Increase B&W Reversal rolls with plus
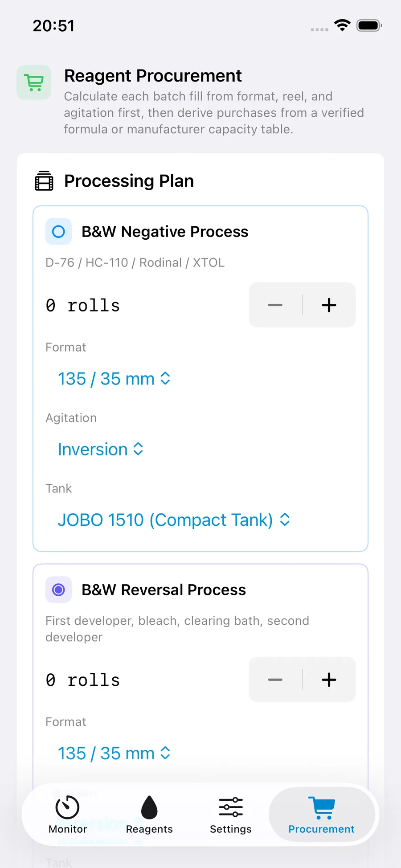401x868 pixels. [329, 680]
